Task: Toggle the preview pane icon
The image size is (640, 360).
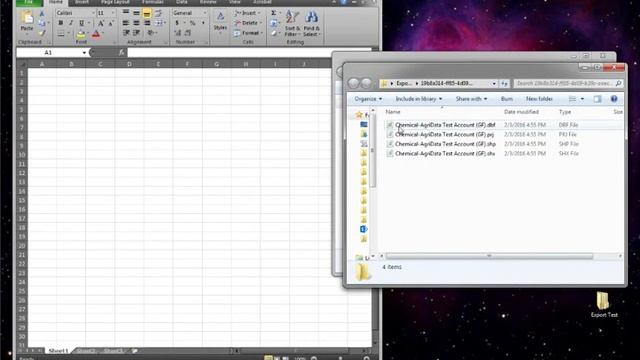Action: (597, 99)
